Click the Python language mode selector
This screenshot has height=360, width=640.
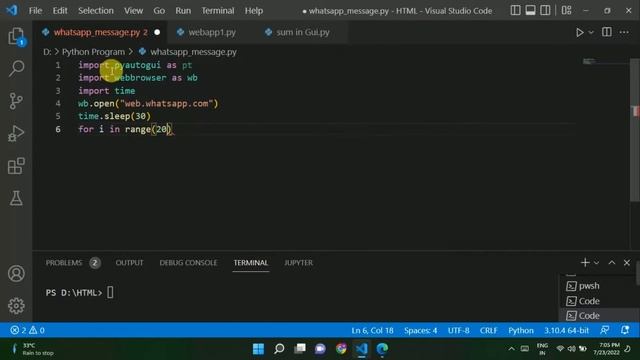521,330
